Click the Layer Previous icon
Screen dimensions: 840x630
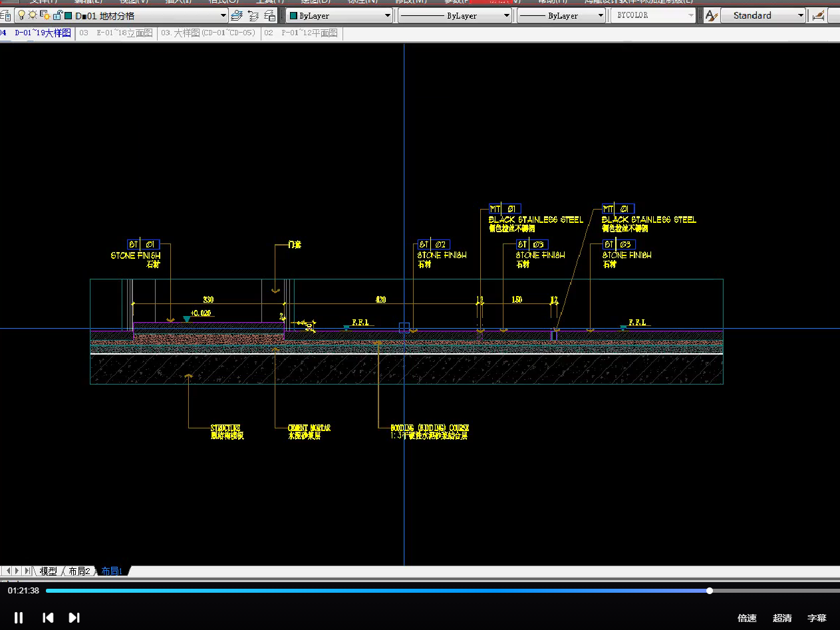click(x=253, y=15)
